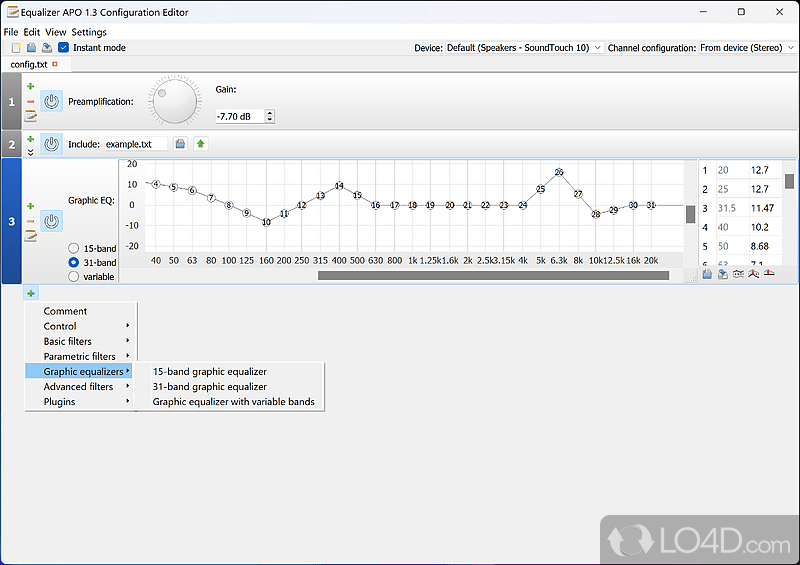Screen dimensions: 800x565
Task: Click EQ curve point 10 at the dip
Action: pyautogui.click(x=266, y=222)
